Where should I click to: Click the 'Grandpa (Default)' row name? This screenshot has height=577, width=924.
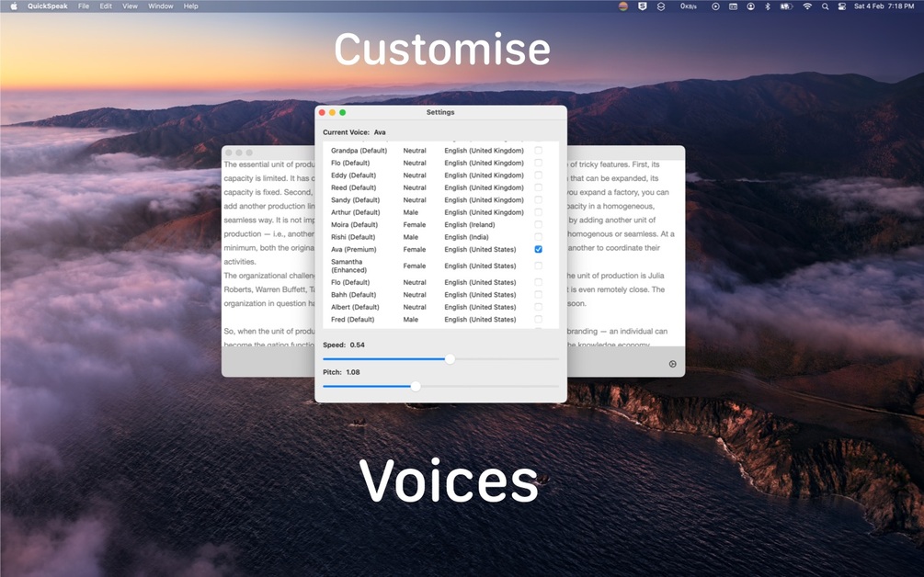click(359, 150)
